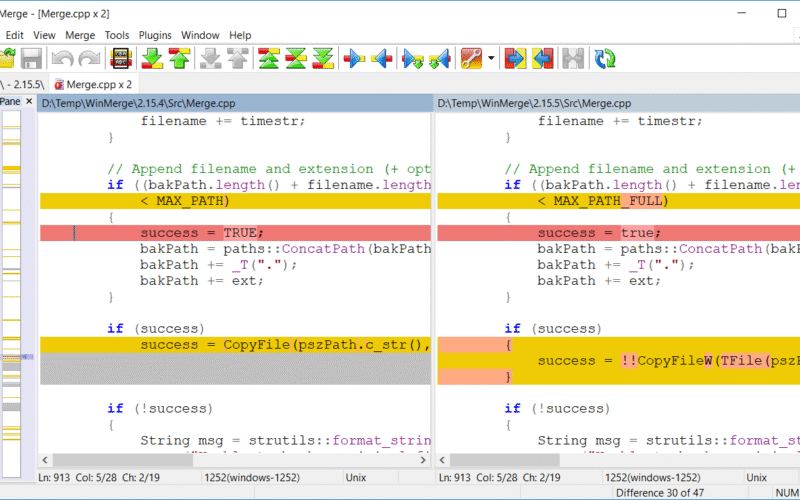Go to the last difference
The width and height of the screenshot is (800, 500).
pyautogui.click(x=322, y=59)
